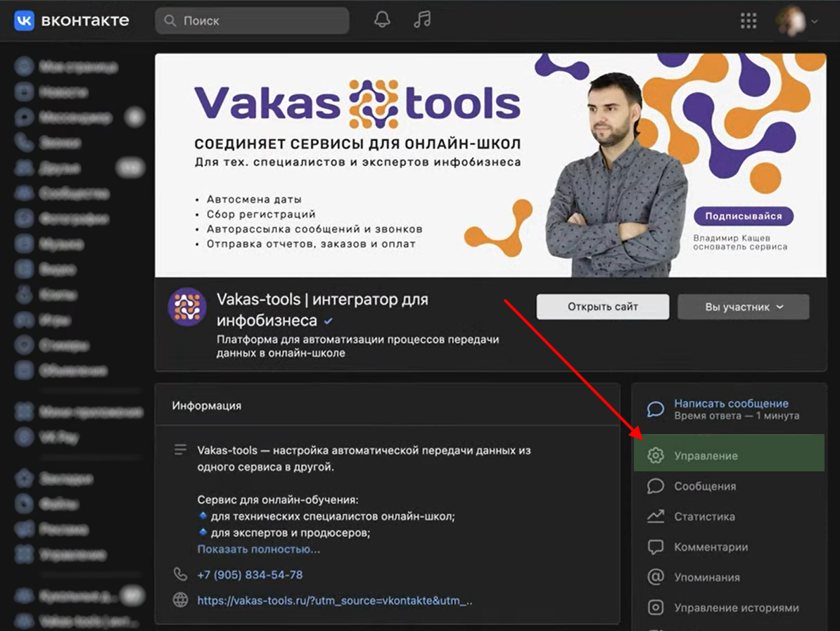
Task: Click the Vakas tools cover banner
Action: pyautogui.click(x=490, y=165)
